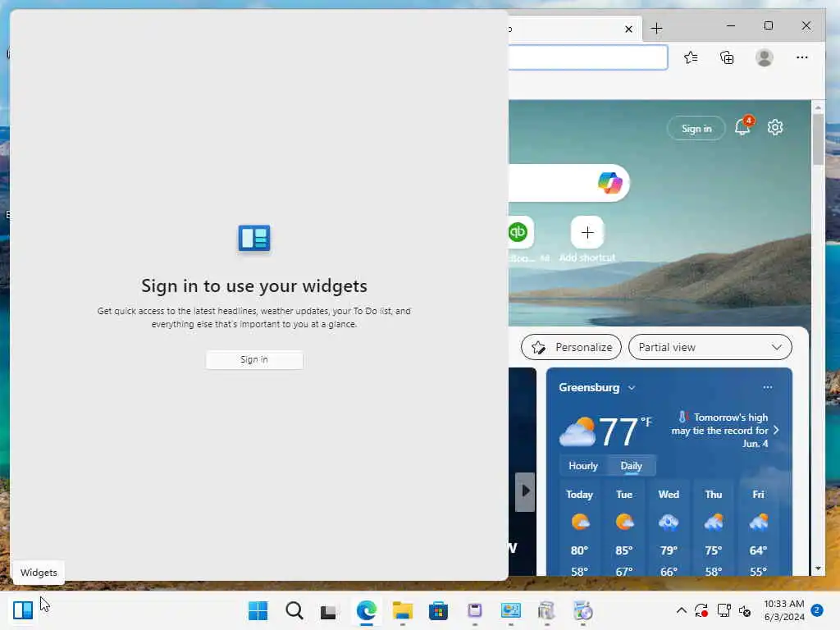Click the Microsoft Edge taskbar icon

pyautogui.click(x=367, y=610)
